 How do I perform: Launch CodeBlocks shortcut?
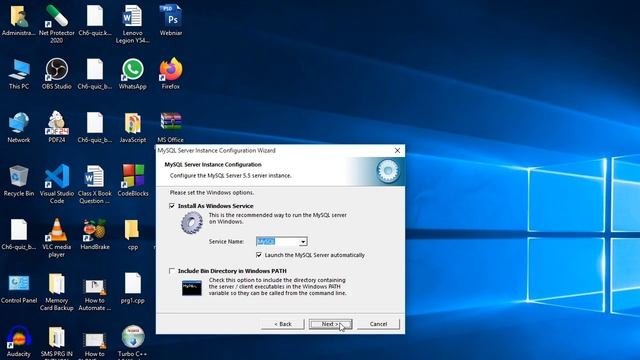pyautogui.click(x=133, y=181)
